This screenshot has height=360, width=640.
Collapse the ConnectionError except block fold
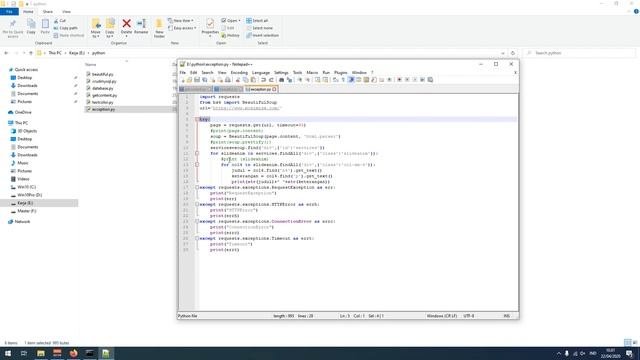(197, 221)
